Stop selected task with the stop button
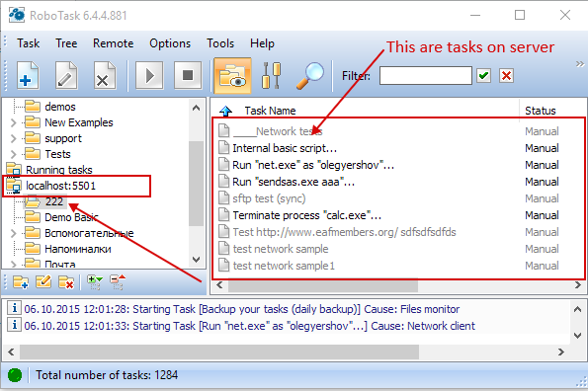The width and height of the screenshot is (588, 391). tap(188, 75)
